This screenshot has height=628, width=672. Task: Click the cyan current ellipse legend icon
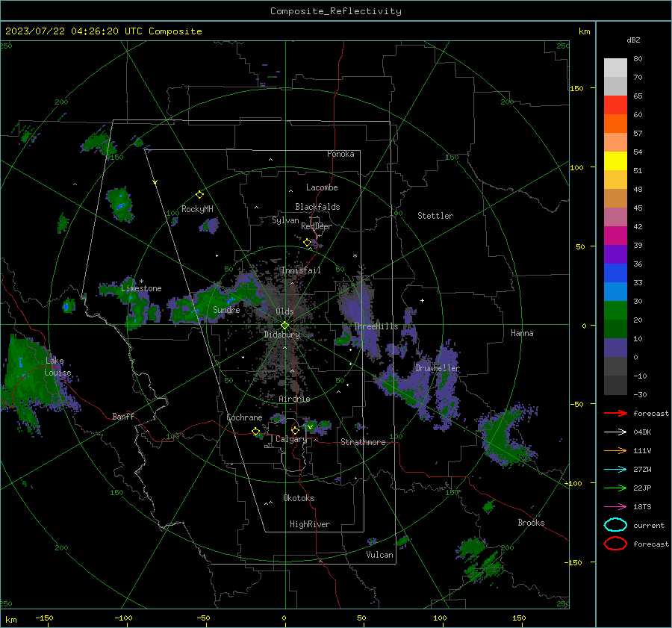[615, 525]
